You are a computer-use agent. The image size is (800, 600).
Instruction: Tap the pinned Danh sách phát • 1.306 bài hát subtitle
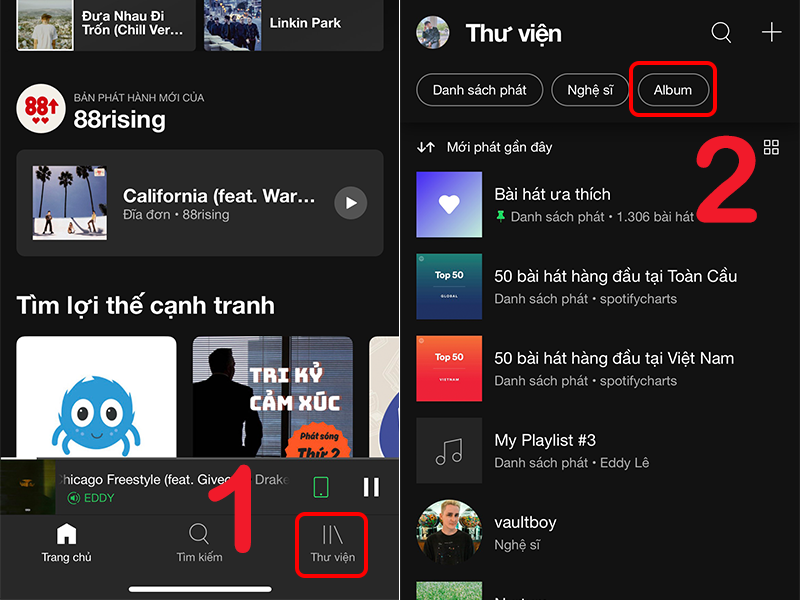tap(595, 217)
